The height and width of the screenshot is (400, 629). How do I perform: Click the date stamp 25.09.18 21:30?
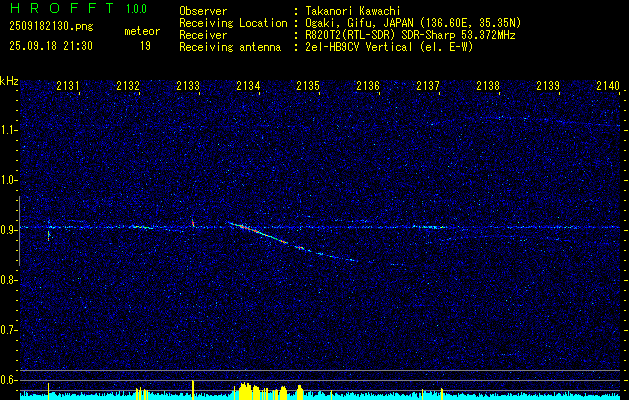tap(51, 46)
